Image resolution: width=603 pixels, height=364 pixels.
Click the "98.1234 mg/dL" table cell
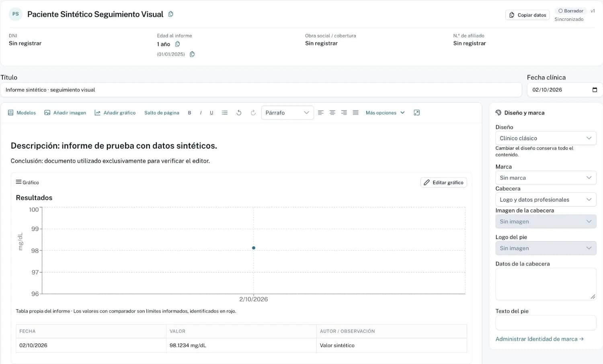tap(241, 346)
